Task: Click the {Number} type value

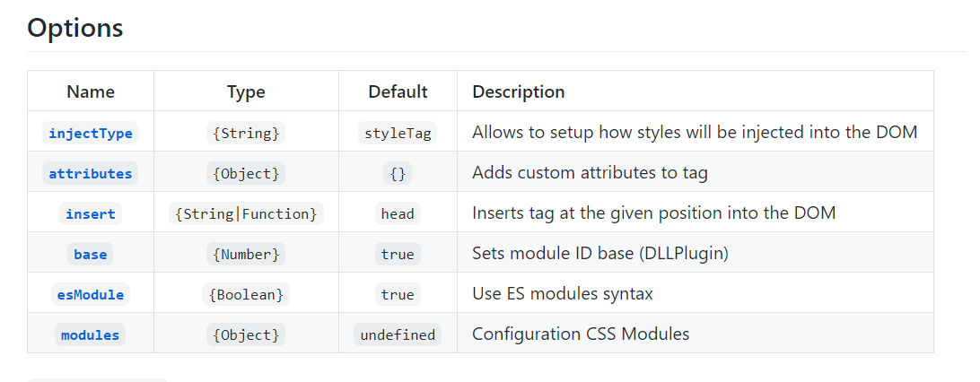Action: pos(246,255)
